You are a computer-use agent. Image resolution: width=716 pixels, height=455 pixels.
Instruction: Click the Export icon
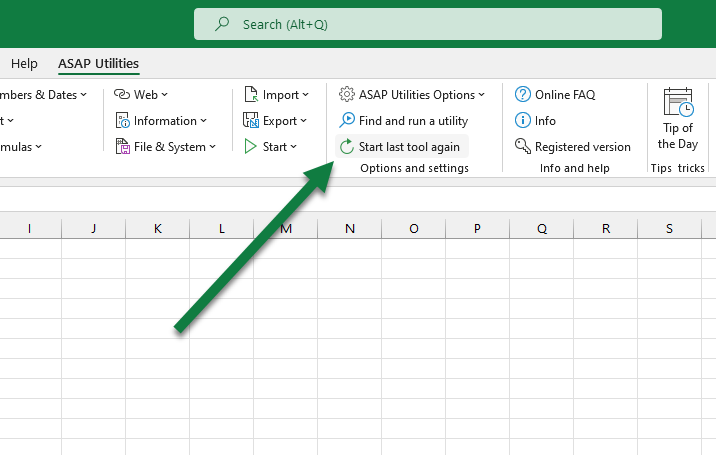point(251,120)
